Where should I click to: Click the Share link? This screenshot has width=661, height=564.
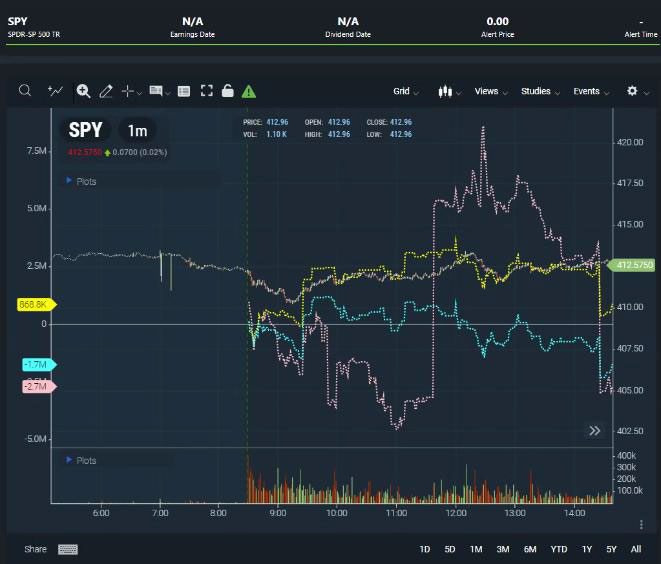point(35,549)
